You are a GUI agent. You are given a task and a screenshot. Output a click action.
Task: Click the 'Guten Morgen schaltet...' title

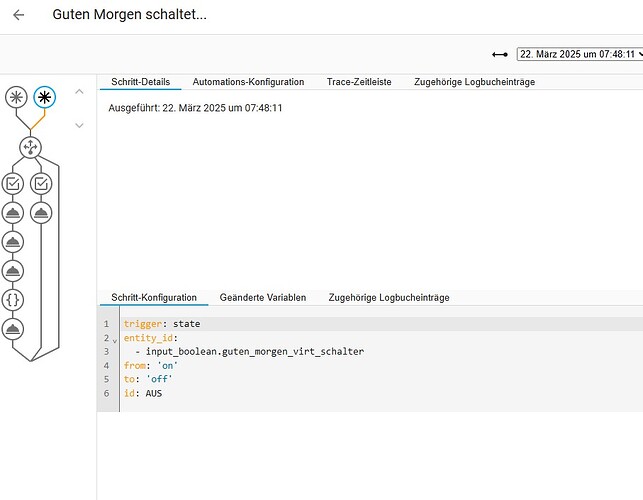[x=130, y=14]
